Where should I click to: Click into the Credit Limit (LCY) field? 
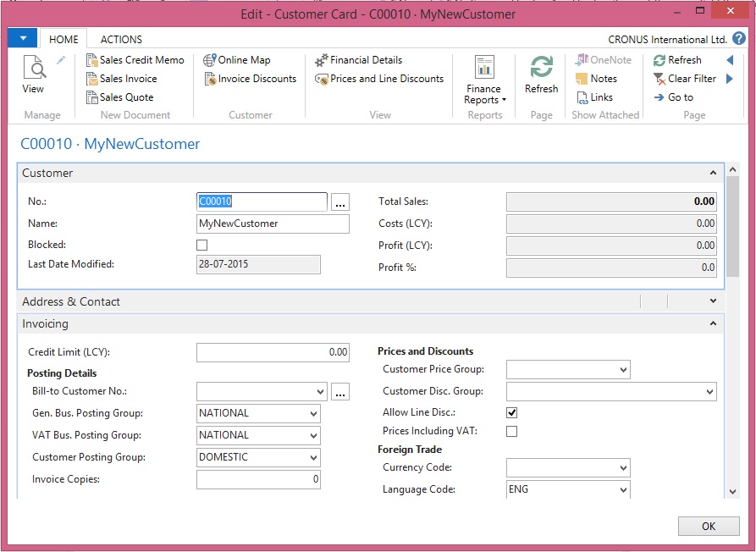pos(273,352)
